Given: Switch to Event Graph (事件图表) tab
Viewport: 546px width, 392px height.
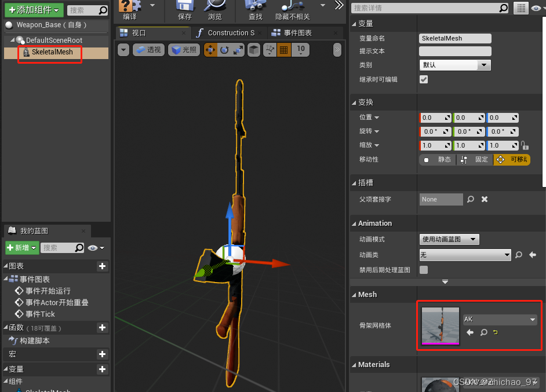Looking at the screenshot, I should [x=304, y=33].
